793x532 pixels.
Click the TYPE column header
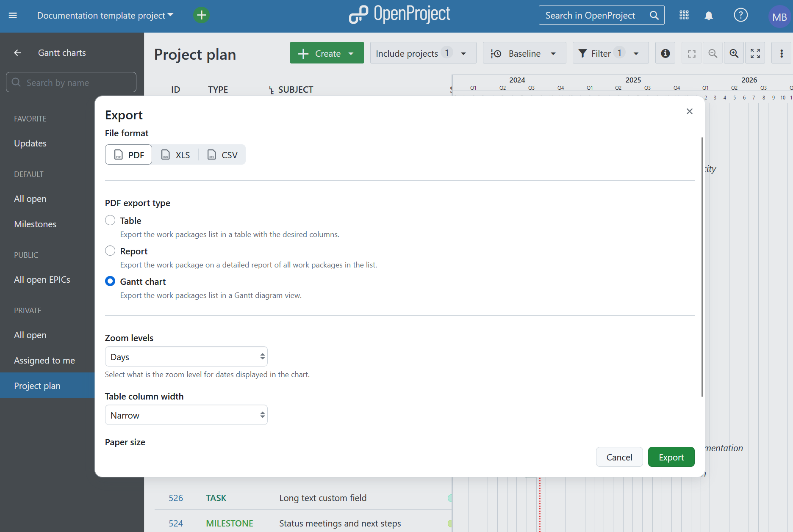218,90
